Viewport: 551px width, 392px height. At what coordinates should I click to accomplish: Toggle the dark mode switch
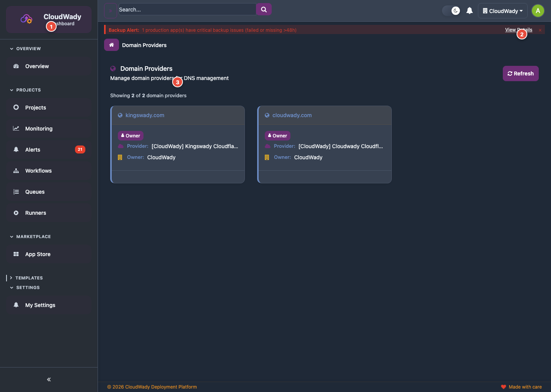tap(451, 11)
